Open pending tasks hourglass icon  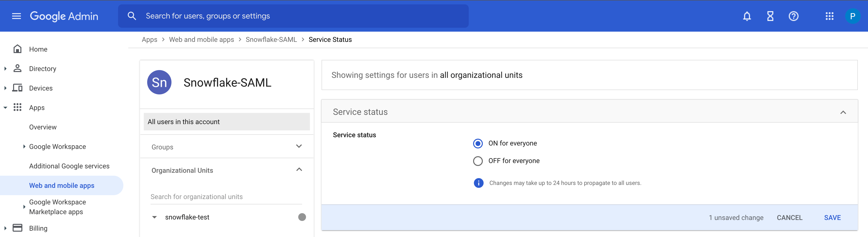770,16
